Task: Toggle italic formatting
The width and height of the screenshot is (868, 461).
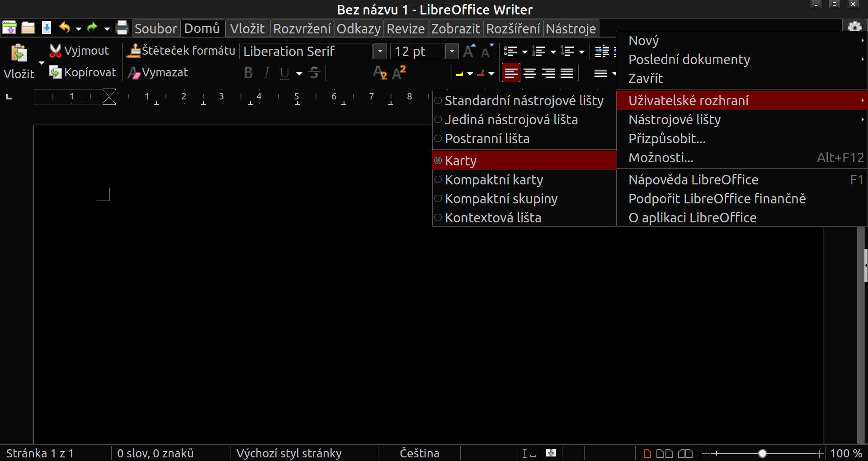Action: [267, 73]
